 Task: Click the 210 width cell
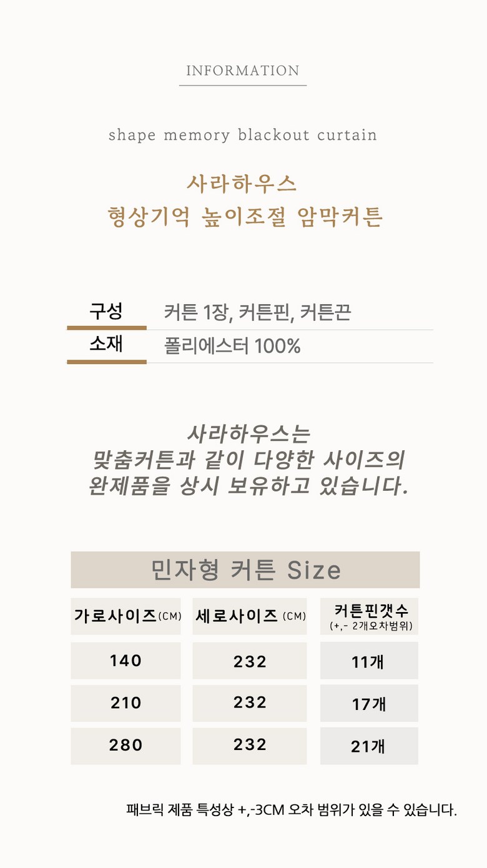pyautogui.click(x=125, y=703)
